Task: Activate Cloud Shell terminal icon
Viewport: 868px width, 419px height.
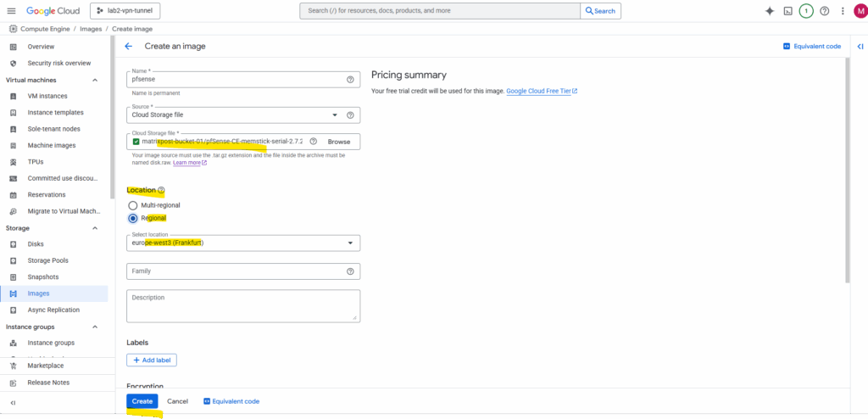Action: 788,11
